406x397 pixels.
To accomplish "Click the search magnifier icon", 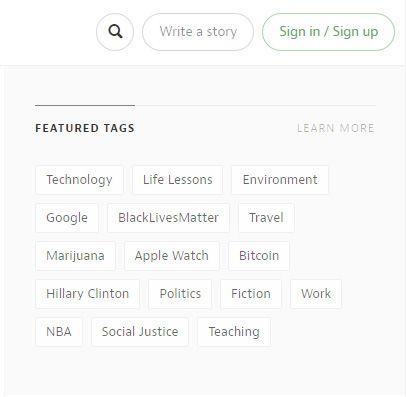I will coord(115,32).
